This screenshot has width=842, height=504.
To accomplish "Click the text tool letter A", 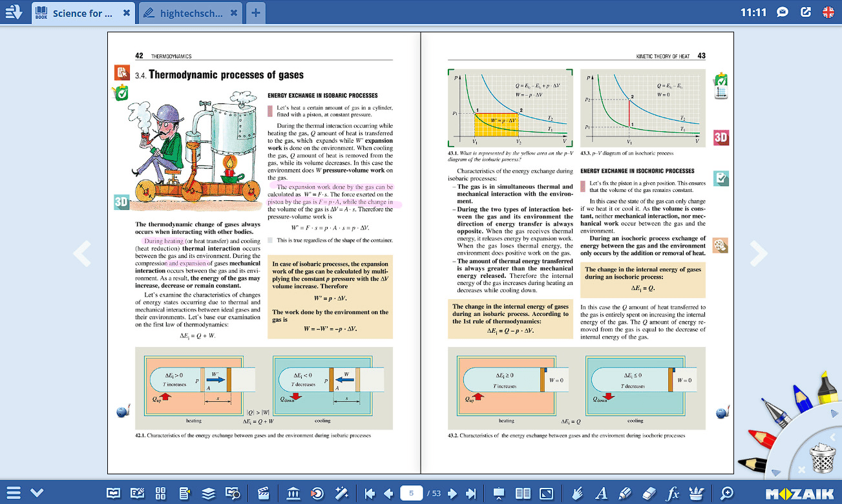I will click(602, 493).
